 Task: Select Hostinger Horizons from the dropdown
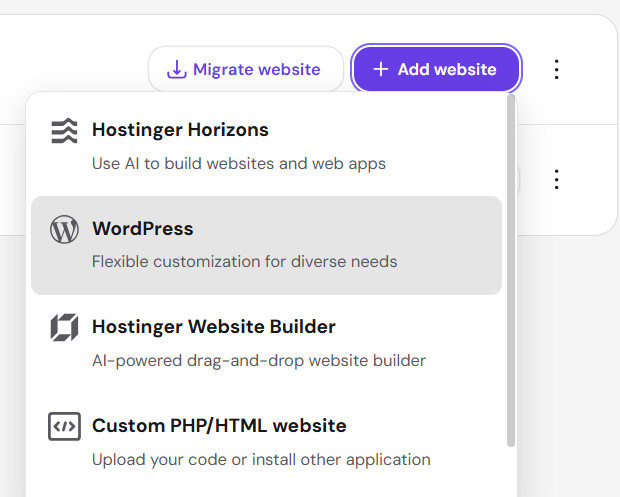[x=266, y=146]
